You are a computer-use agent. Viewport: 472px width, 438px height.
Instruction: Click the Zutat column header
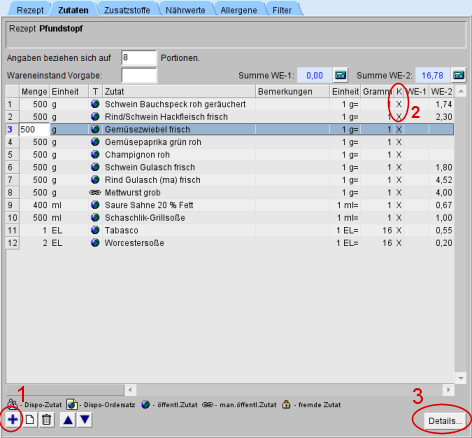click(179, 92)
